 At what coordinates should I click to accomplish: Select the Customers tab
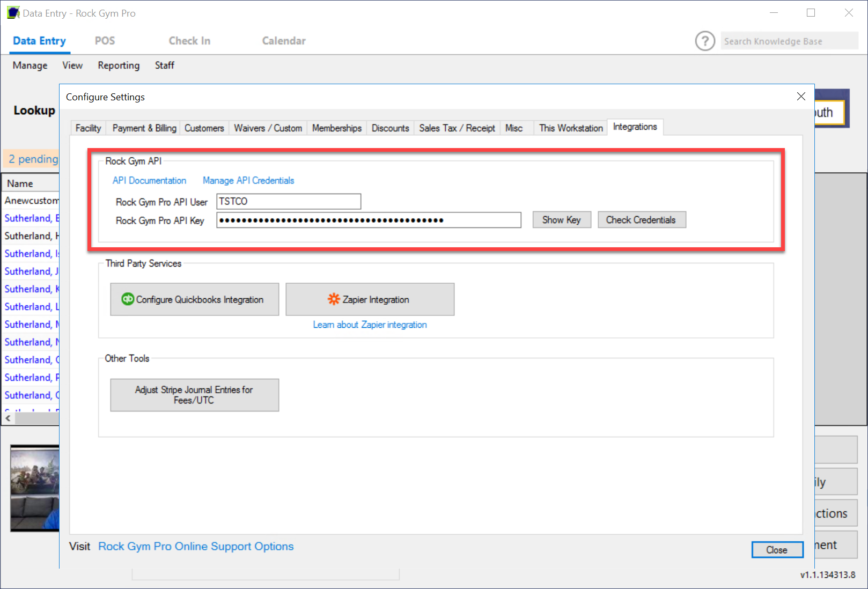(204, 128)
